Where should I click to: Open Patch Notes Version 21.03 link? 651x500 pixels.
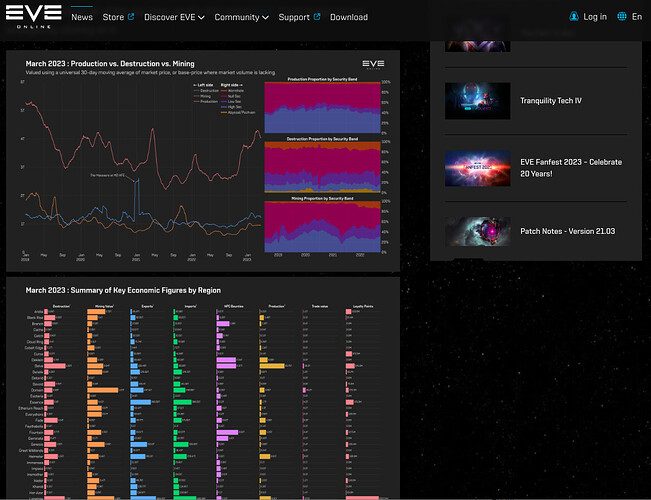(x=568, y=231)
